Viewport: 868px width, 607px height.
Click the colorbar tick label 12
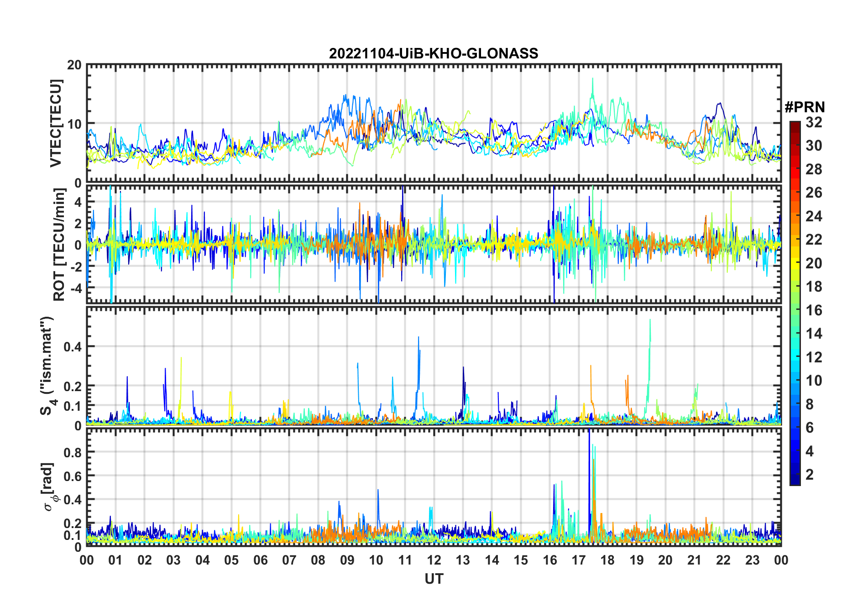point(814,357)
